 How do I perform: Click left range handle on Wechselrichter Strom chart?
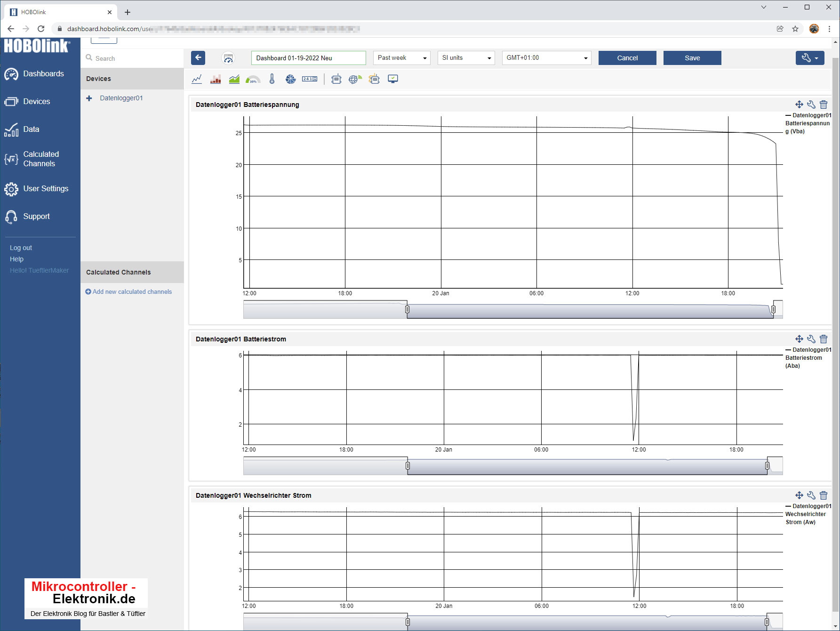coord(408,622)
